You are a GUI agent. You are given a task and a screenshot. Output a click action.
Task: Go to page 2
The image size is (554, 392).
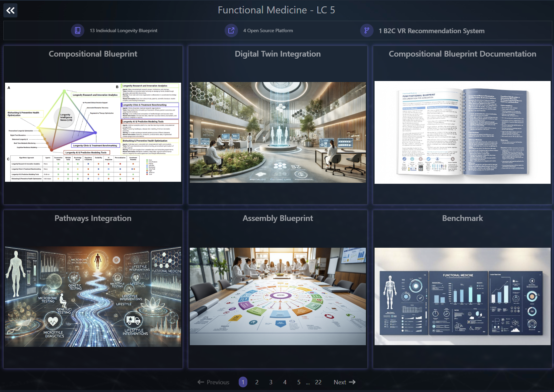[257, 382]
